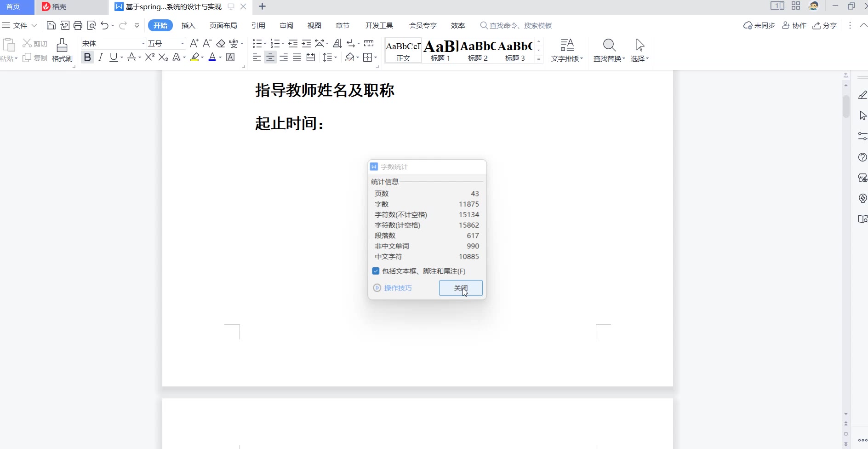
Task: Open the 插入 ribbon tab
Action: click(188, 25)
